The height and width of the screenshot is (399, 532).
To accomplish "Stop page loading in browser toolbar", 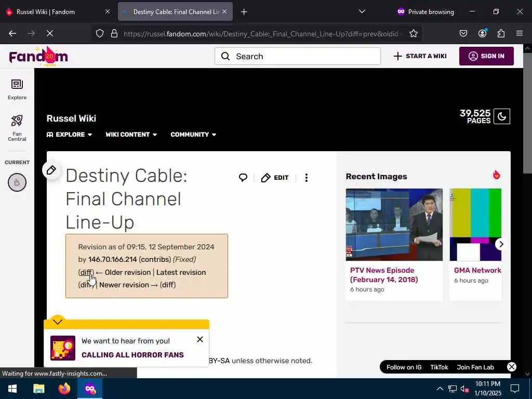I will click(49, 33).
